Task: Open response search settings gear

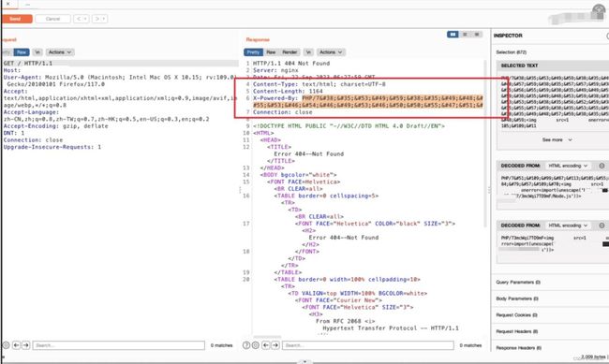Action: 256,345
